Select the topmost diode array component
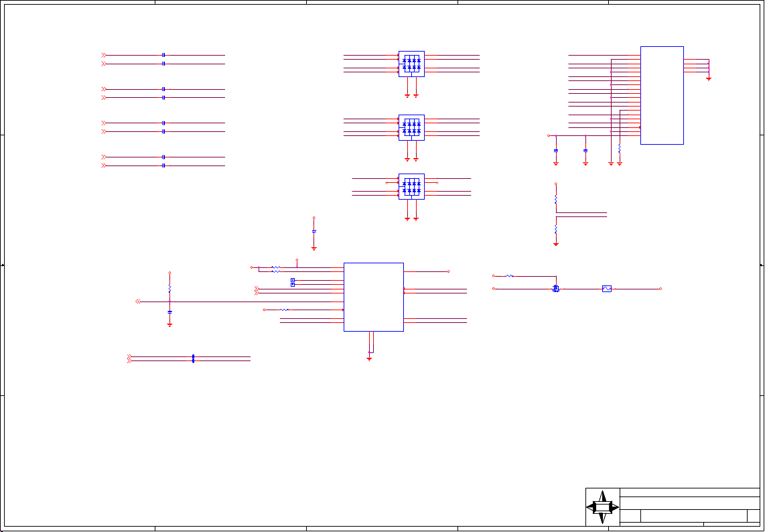This screenshot has width=769, height=532. [411, 64]
